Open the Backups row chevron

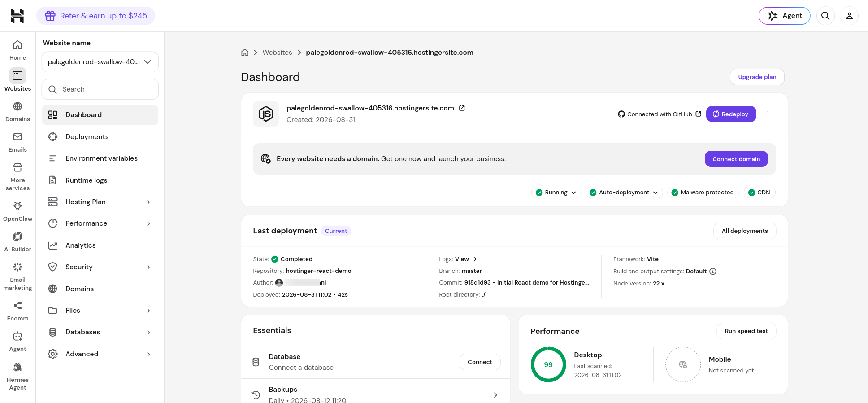click(x=495, y=395)
